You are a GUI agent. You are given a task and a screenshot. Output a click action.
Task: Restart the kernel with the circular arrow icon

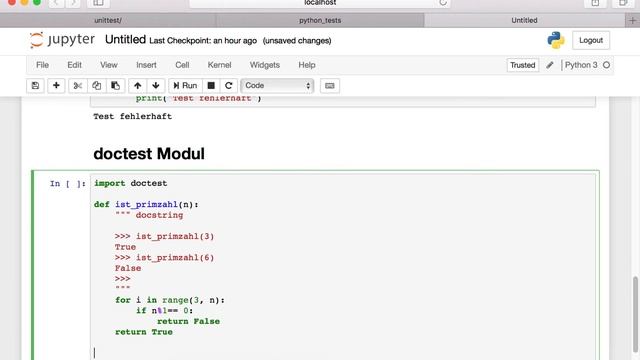tap(229, 86)
